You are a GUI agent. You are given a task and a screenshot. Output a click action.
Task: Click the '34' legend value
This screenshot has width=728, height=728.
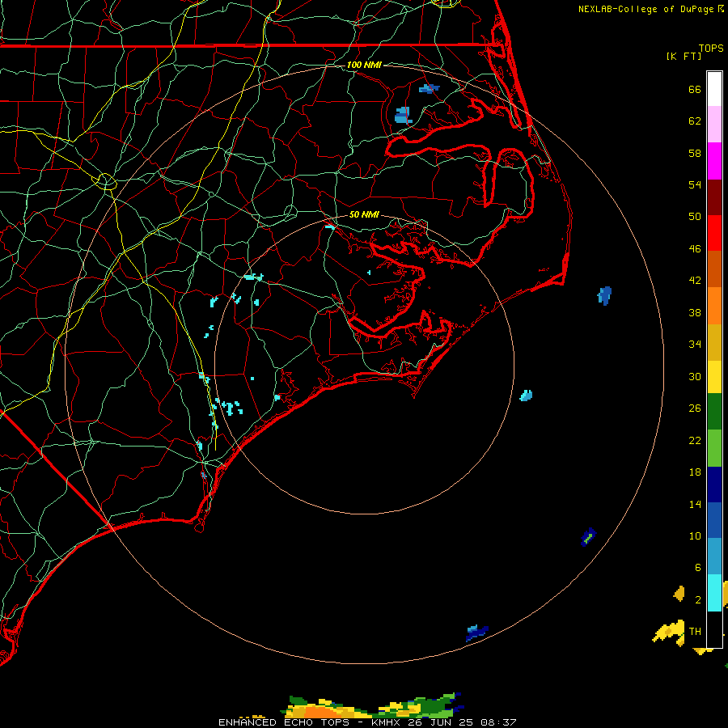tap(695, 345)
